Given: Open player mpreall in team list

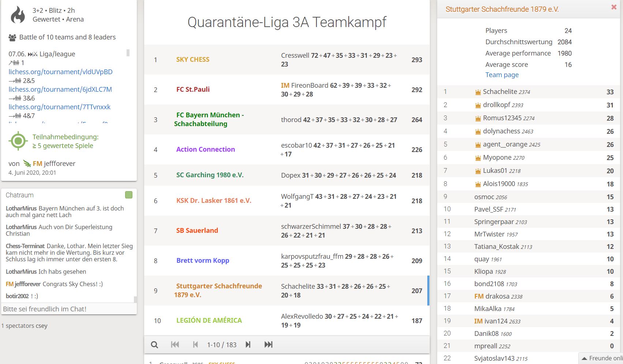Looking at the screenshot, I should click(x=492, y=346).
